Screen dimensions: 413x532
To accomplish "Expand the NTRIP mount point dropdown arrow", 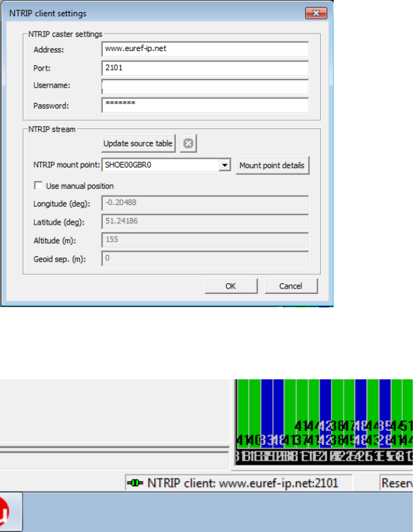I will pyautogui.click(x=224, y=165).
